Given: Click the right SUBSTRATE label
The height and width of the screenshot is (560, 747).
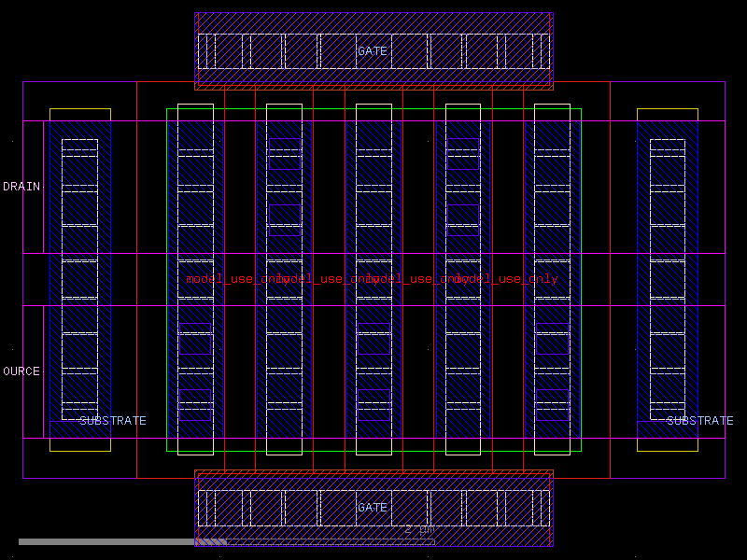Looking at the screenshot, I should click(x=700, y=420).
